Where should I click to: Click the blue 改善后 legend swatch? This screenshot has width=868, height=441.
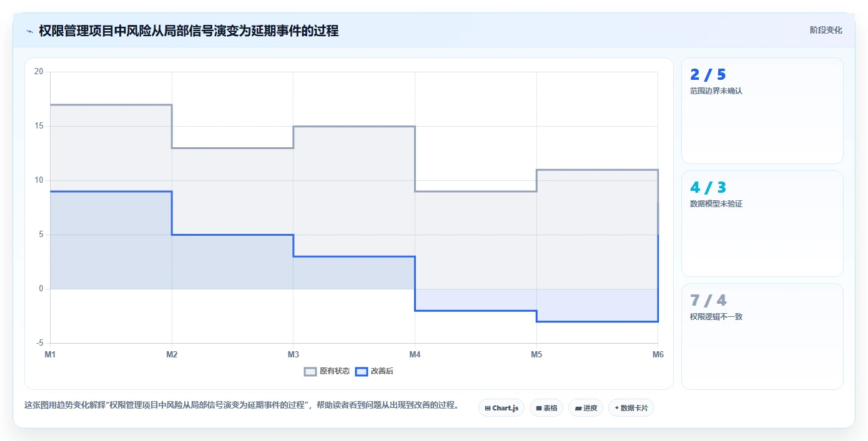coord(361,371)
